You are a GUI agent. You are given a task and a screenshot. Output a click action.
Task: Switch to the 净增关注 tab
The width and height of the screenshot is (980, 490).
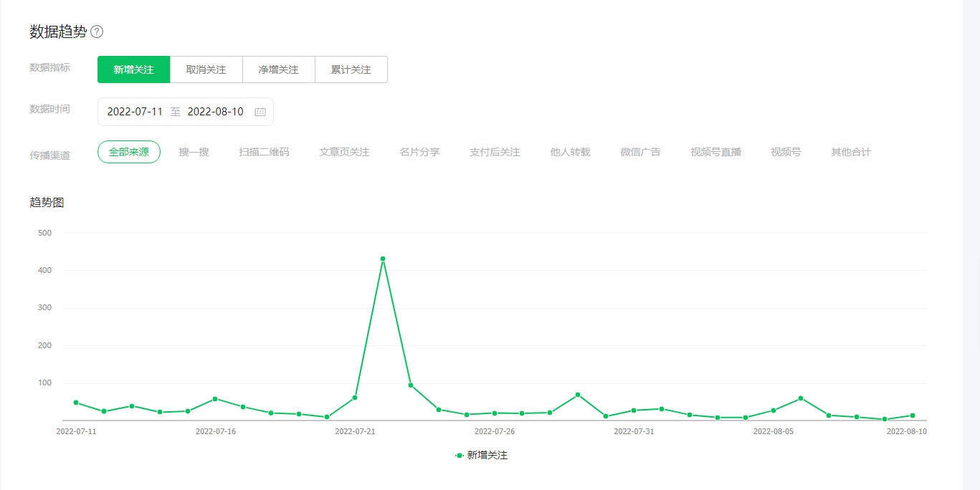[x=278, y=69]
